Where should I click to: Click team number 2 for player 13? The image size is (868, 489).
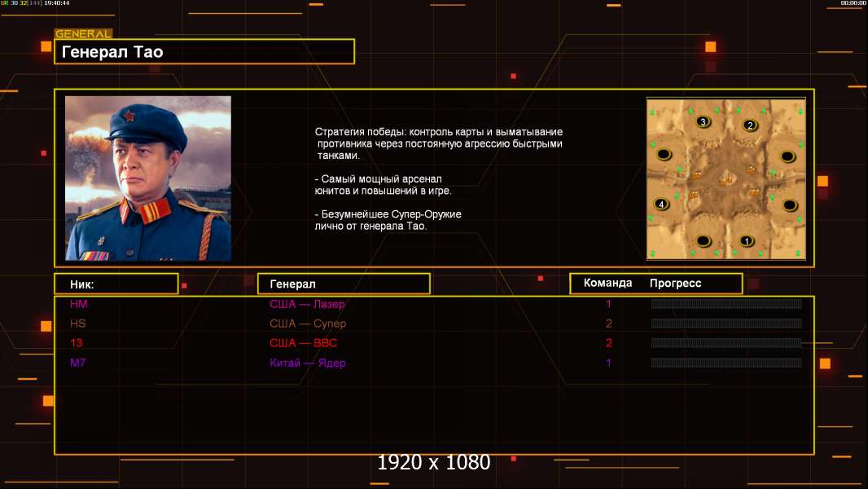[x=608, y=343]
